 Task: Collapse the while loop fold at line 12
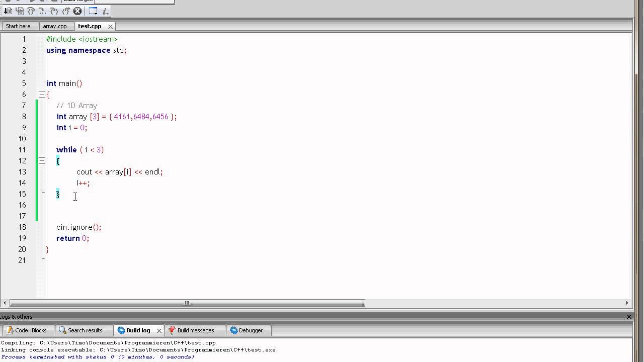pos(42,161)
